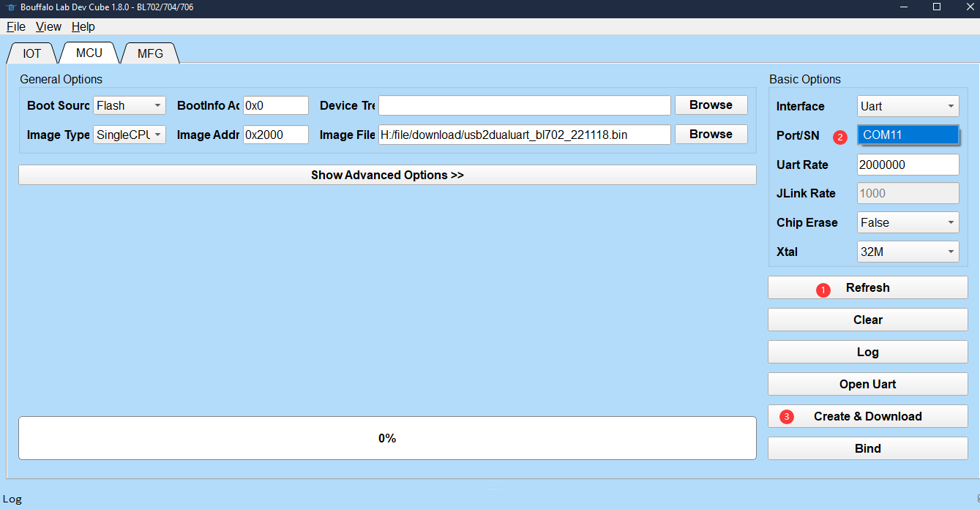Open the File menu
Viewport: 980px width, 509px height.
point(16,27)
